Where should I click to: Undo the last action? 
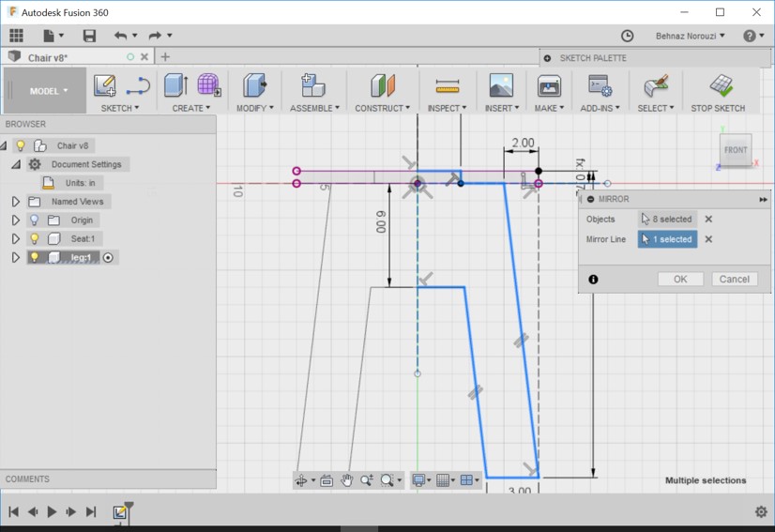tap(120, 35)
